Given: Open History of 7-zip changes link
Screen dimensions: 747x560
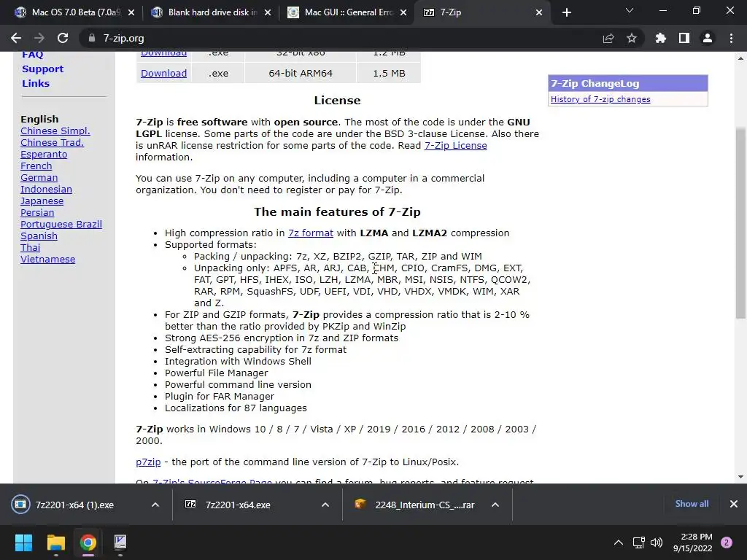Looking at the screenshot, I should tap(600, 99).
